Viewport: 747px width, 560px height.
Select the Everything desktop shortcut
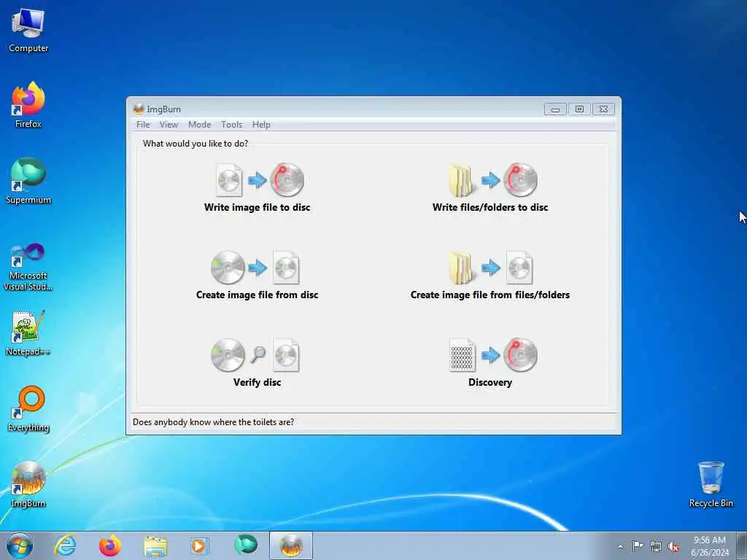point(28,409)
